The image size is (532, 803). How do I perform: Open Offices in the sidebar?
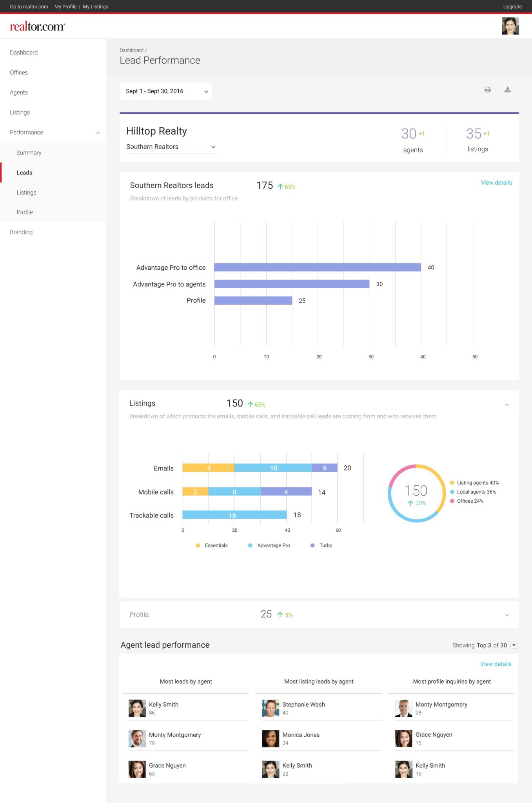point(19,73)
